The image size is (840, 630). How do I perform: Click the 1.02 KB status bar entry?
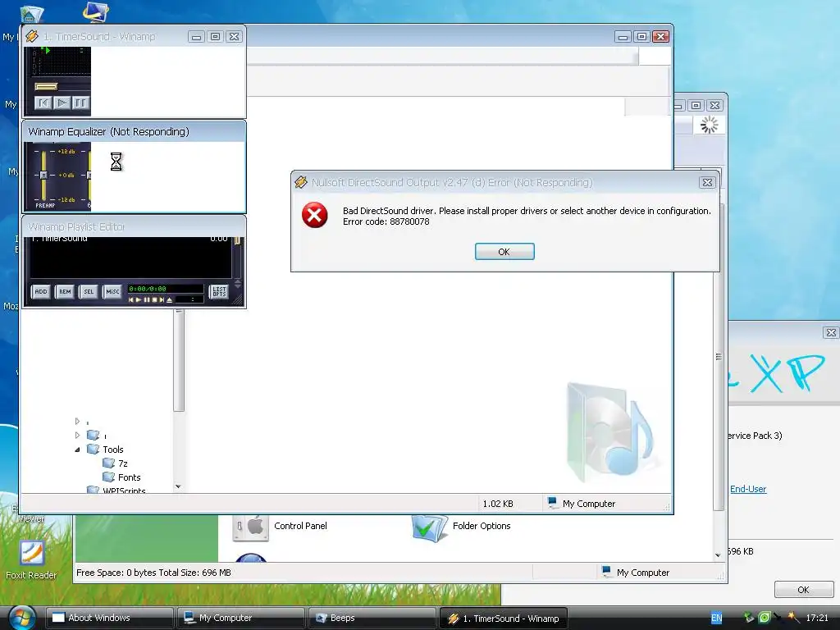498,504
